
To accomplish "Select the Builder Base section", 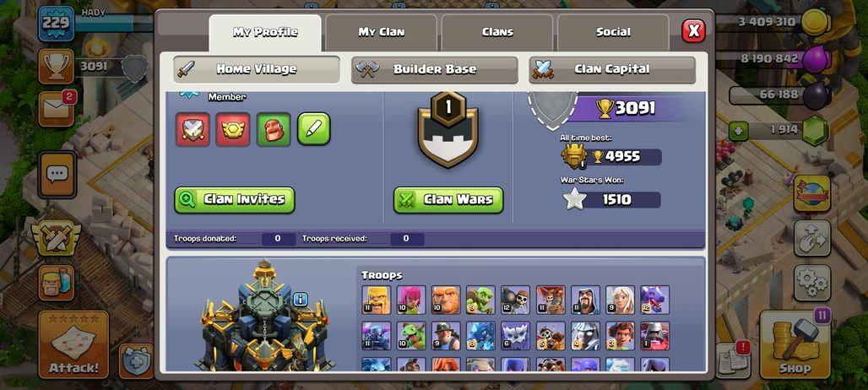I will [x=435, y=70].
